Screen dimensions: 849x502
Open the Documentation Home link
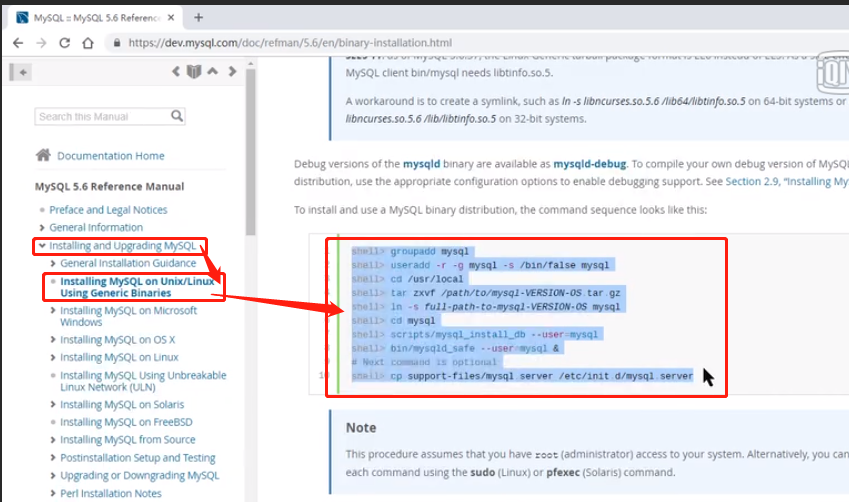click(110, 156)
